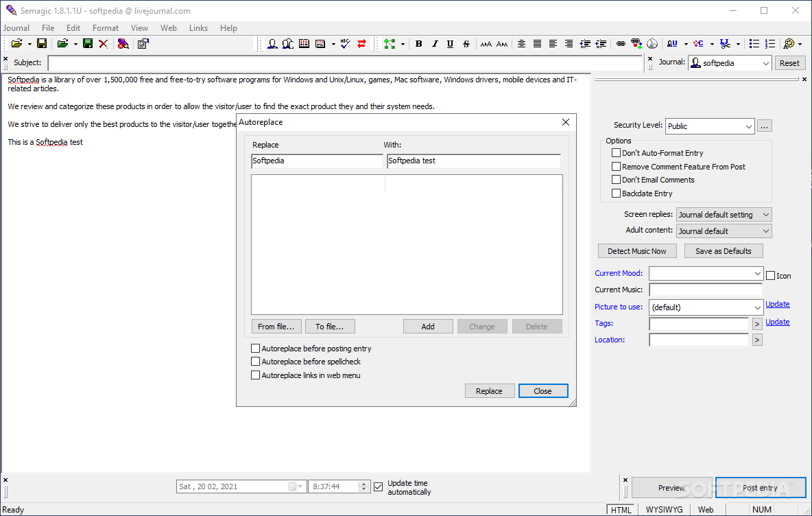Click the red X delete icon

coord(104,44)
